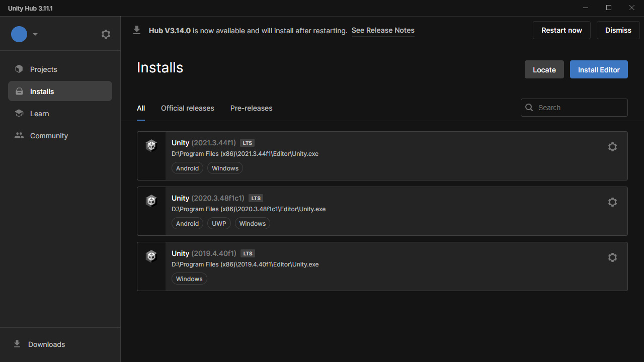Click the blue account avatar
This screenshot has height=362, width=644.
(x=19, y=34)
